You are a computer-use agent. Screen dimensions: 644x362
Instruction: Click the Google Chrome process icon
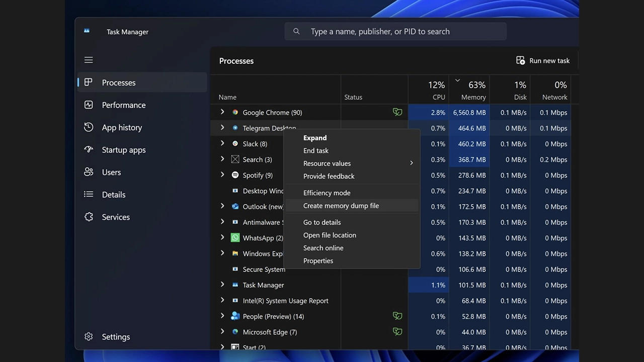pos(235,112)
